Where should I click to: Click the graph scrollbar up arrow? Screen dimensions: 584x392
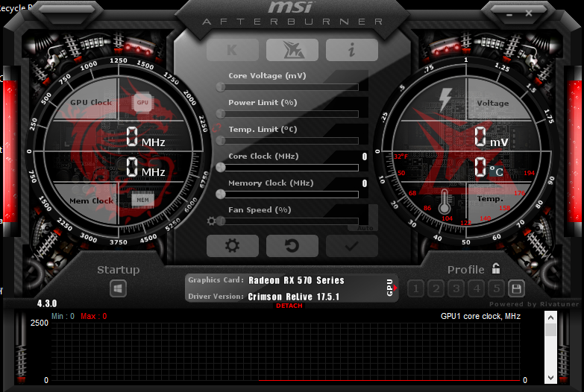[x=550, y=317]
